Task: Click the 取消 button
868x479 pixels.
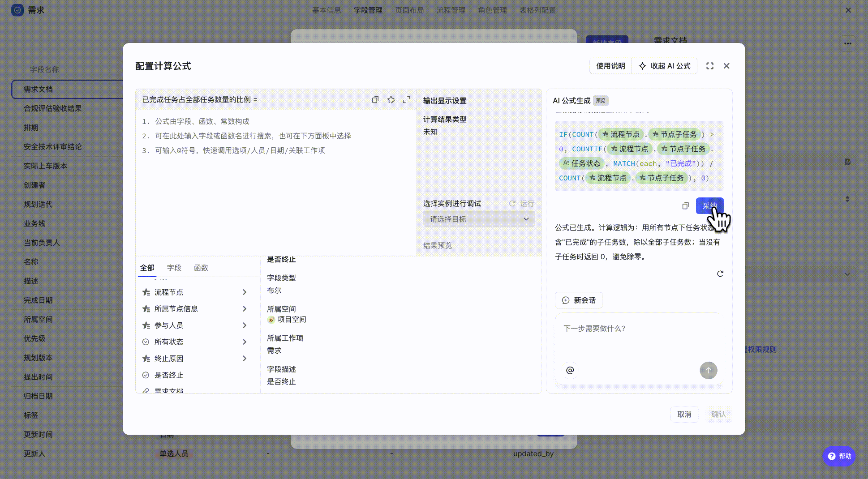Action: (x=684, y=415)
